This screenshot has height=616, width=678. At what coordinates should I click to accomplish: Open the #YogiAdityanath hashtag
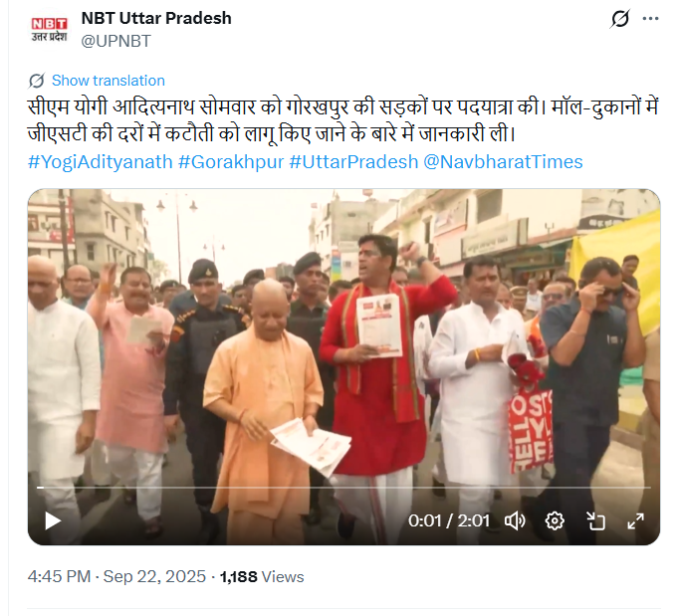(101, 162)
